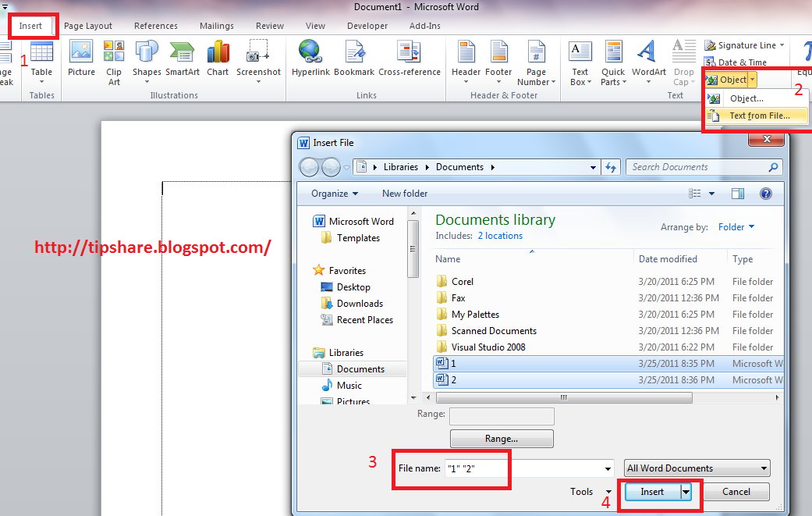Refresh the Documents folder location

click(x=611, y=167)
